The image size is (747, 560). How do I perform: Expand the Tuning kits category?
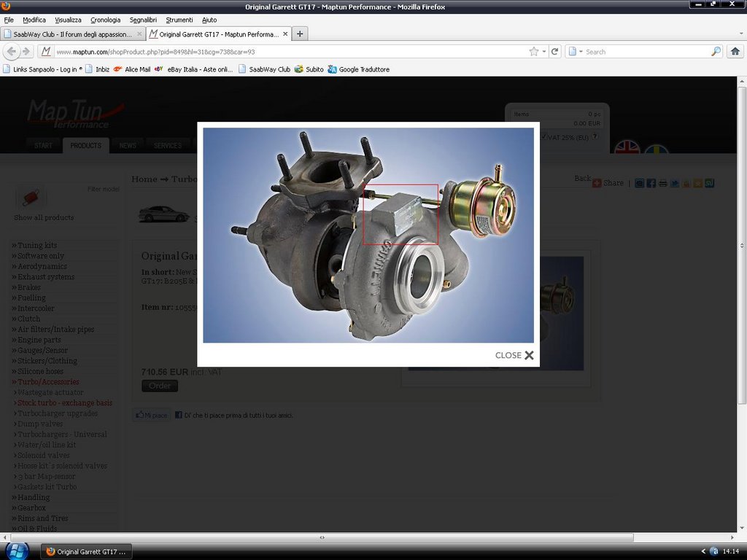(x=36, y=245)
